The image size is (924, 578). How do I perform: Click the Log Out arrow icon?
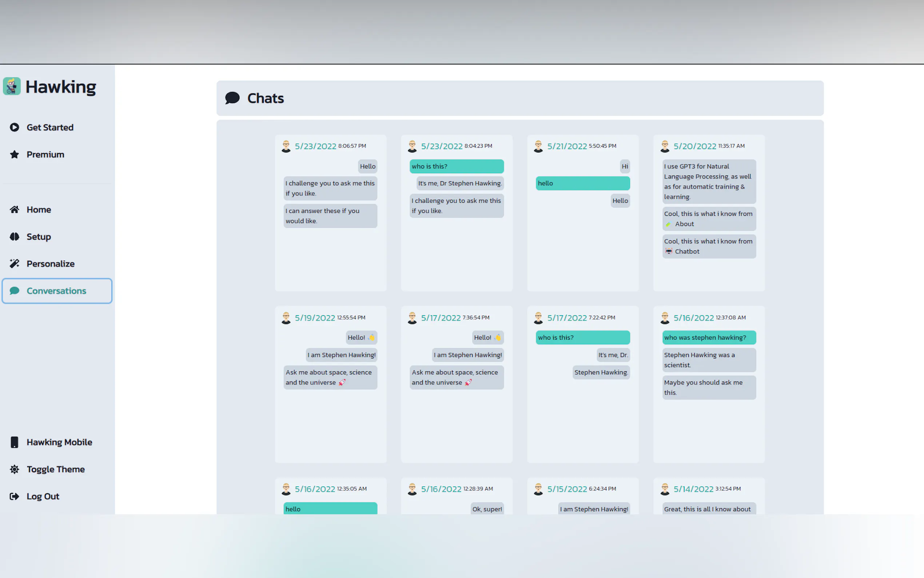coord(15,496)
